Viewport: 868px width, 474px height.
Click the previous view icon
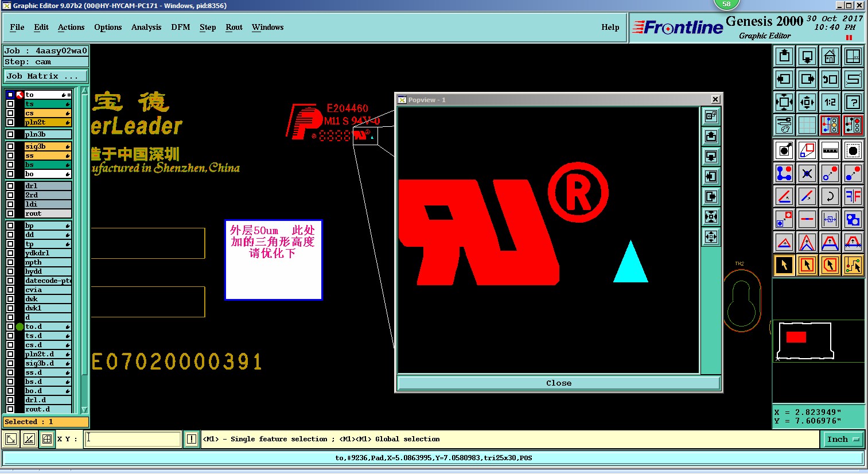(x=830, y=79)
